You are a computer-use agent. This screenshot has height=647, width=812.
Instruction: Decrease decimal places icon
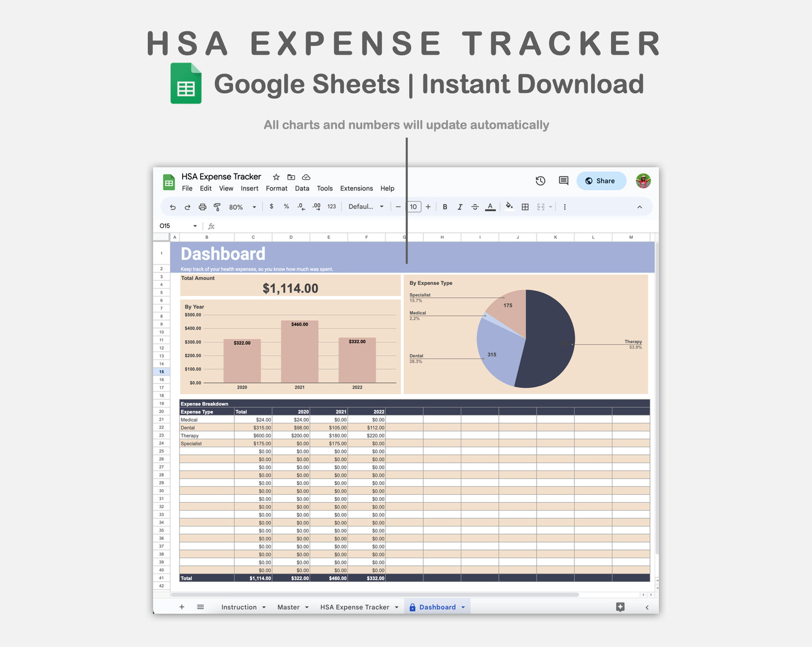(300, 207)
